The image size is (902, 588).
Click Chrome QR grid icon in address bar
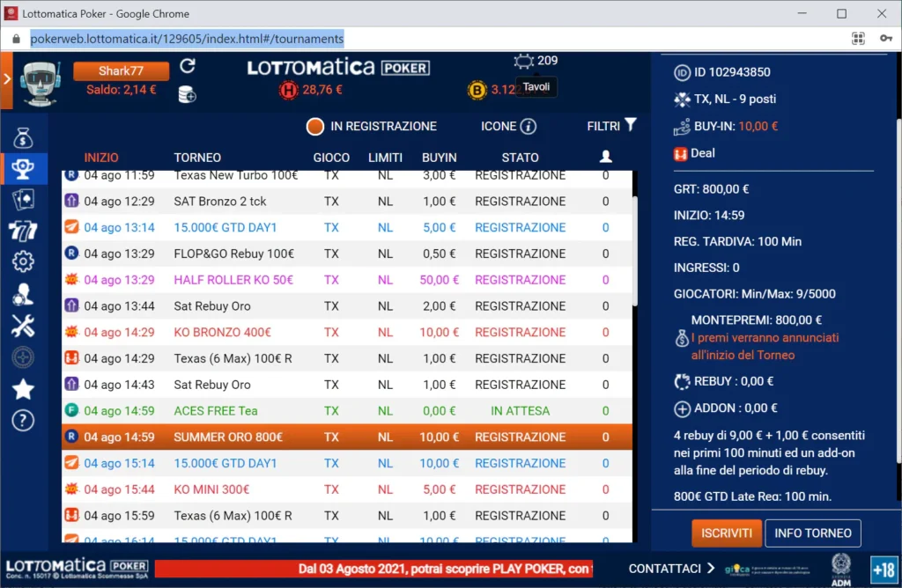tap(858, 39)
